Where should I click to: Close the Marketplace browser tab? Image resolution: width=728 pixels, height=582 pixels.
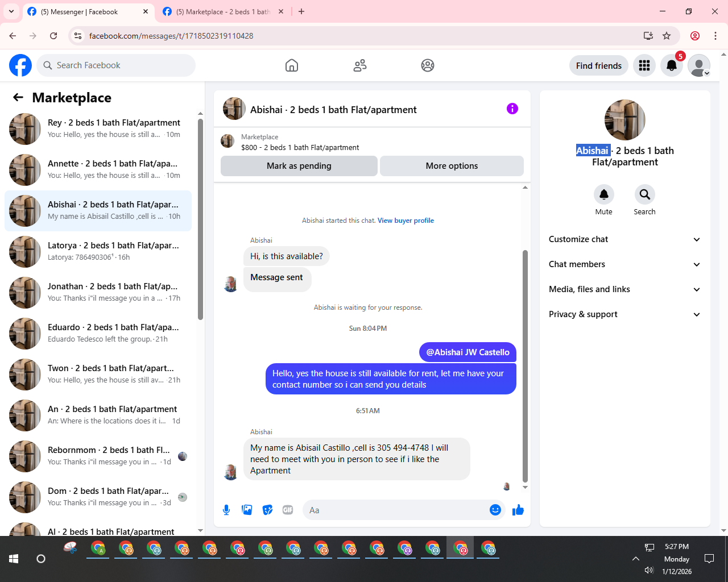[x=280, y=11]
